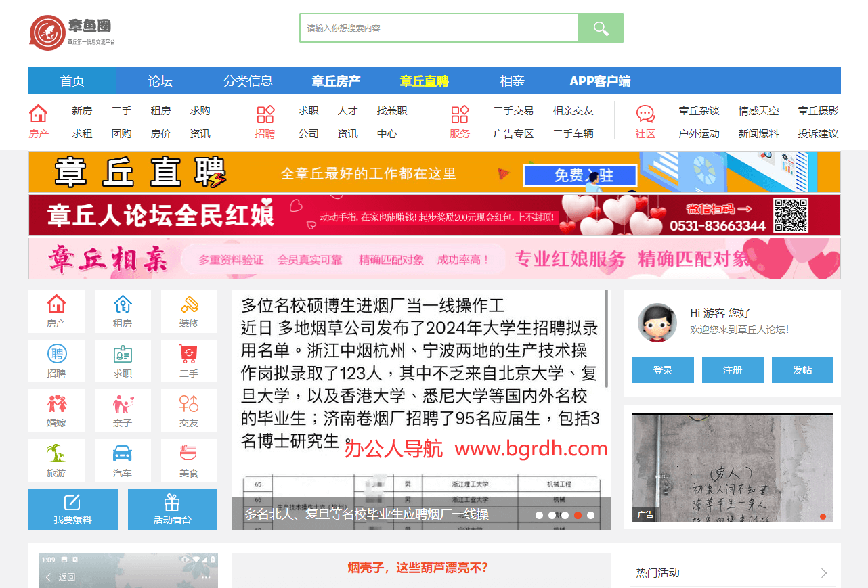This screenshot has width=868, height=588.
Task: Select the last white carousel dot
Action: pyautogui.click(x=590, y=515)
